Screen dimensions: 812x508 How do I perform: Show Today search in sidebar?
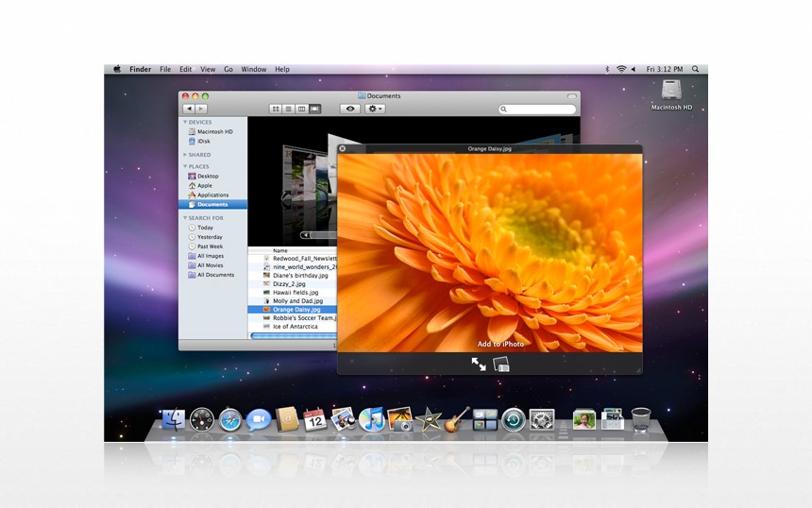[212, 228]
